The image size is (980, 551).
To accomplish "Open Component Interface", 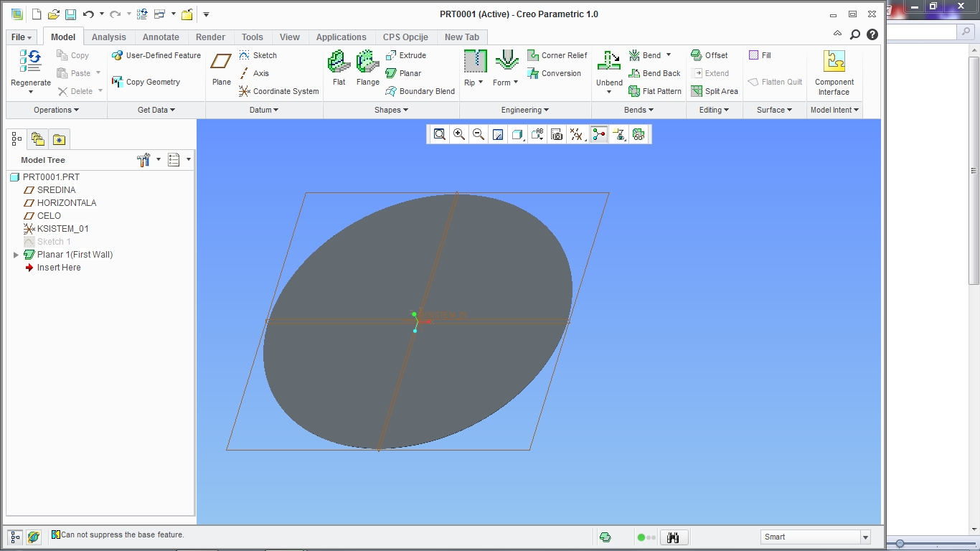I will pyautogui.click(x=834, y=72).
